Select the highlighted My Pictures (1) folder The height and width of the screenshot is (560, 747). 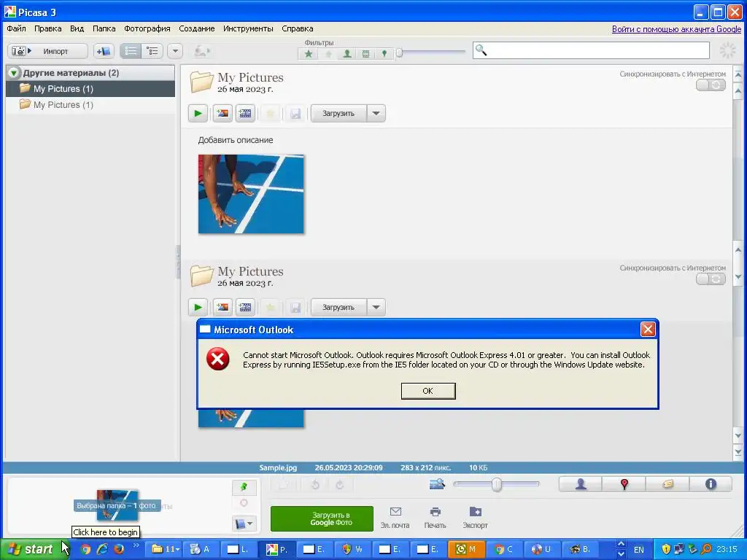(x=90, y=88)
